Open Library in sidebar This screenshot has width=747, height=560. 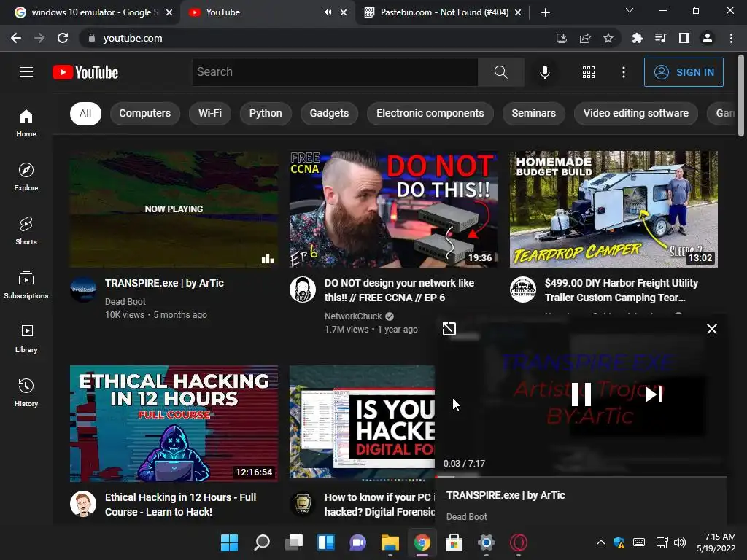pos(26,338)
